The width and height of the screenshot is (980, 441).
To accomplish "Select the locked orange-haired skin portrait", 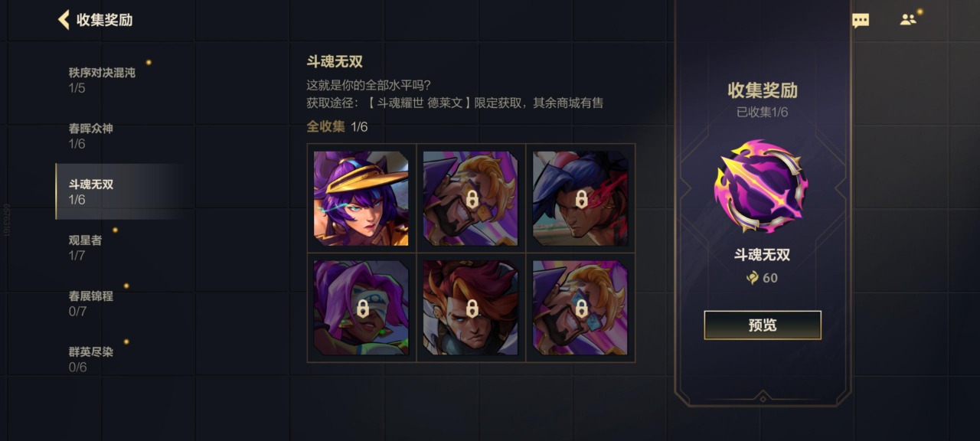I will click(471, 308).
